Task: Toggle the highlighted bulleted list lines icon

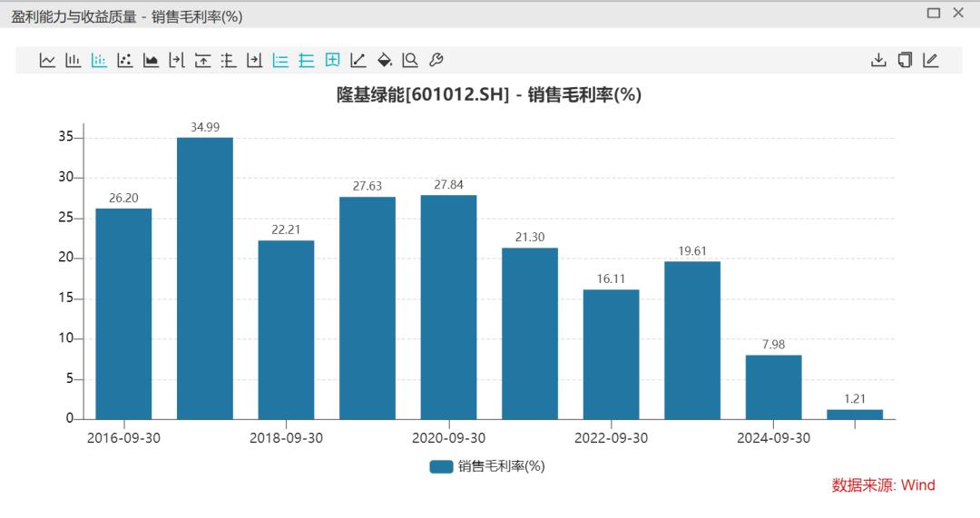Action: coord(280,60)
